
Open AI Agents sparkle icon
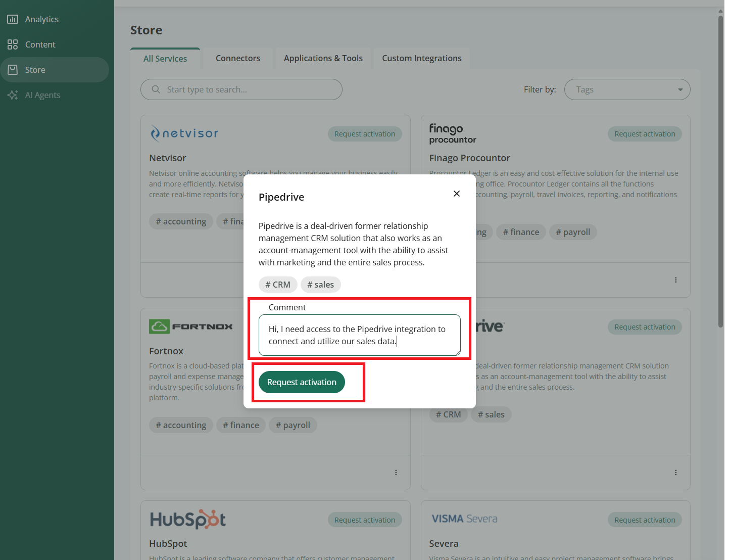13,95
